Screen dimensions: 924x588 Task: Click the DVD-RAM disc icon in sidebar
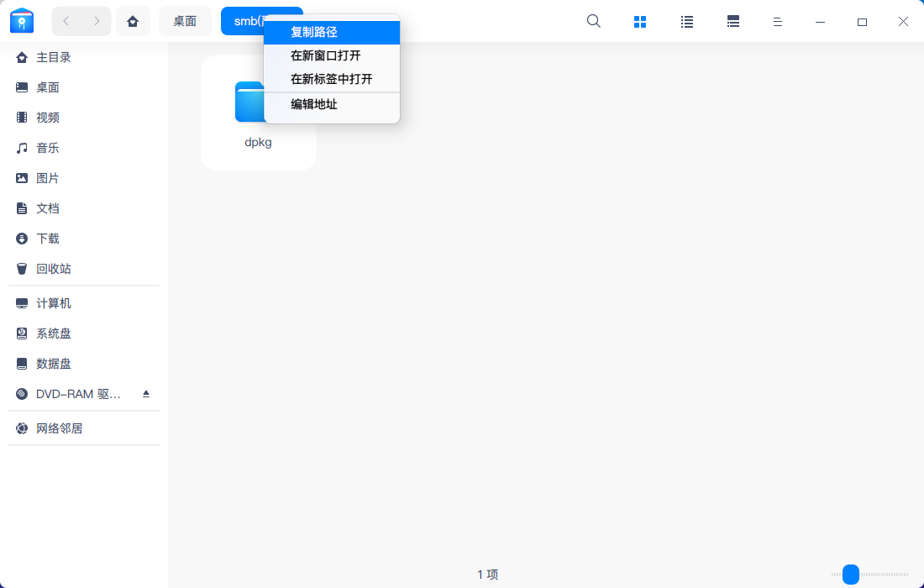coord(22,394)
